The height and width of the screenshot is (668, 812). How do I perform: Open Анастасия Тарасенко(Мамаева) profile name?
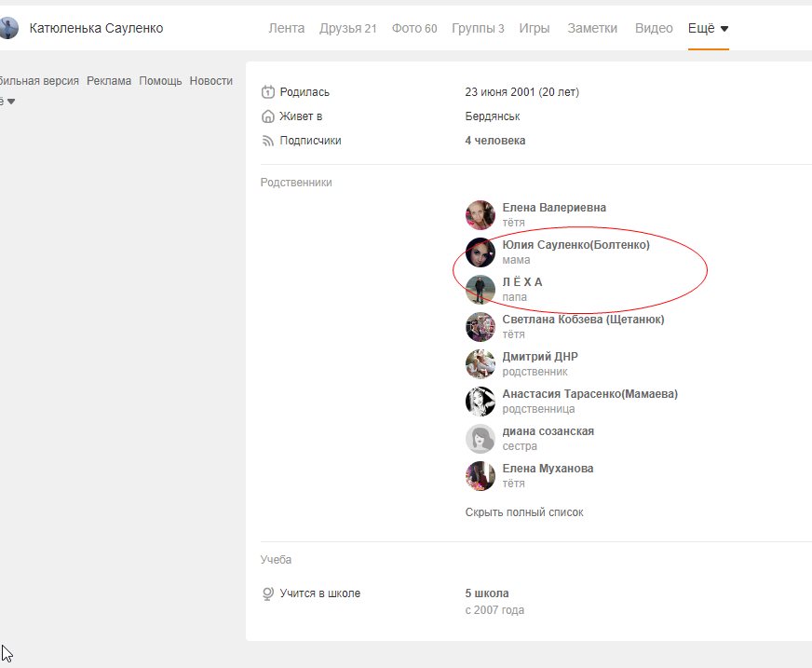(x=589, y=394)
